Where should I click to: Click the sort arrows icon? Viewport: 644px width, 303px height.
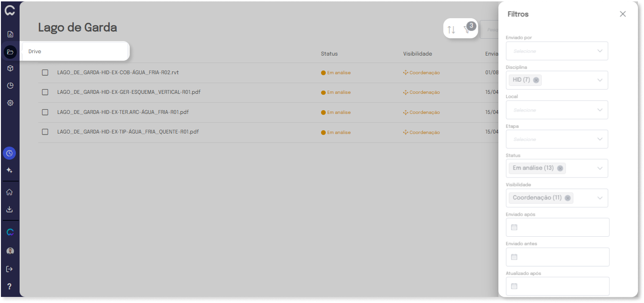[451, 30]
